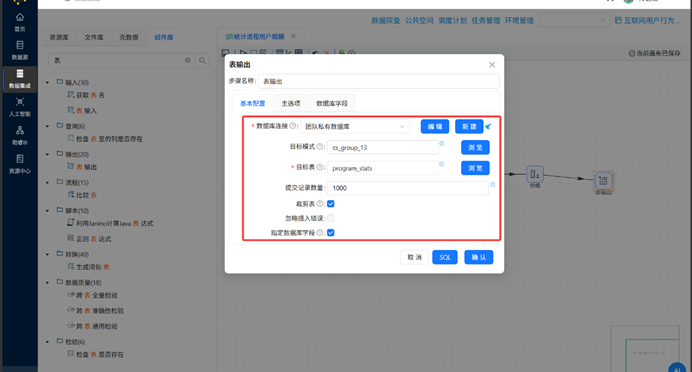This screenshot has height=372, width=692.
Task: Select the 跨表全量检验 component
Action: (x=92, y=295)
